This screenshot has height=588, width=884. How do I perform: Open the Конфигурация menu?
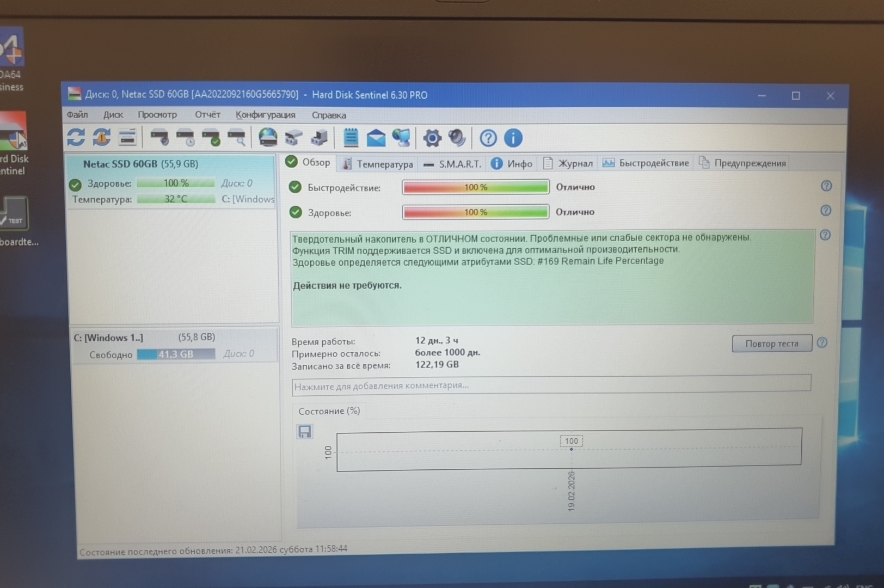[265, 115]
